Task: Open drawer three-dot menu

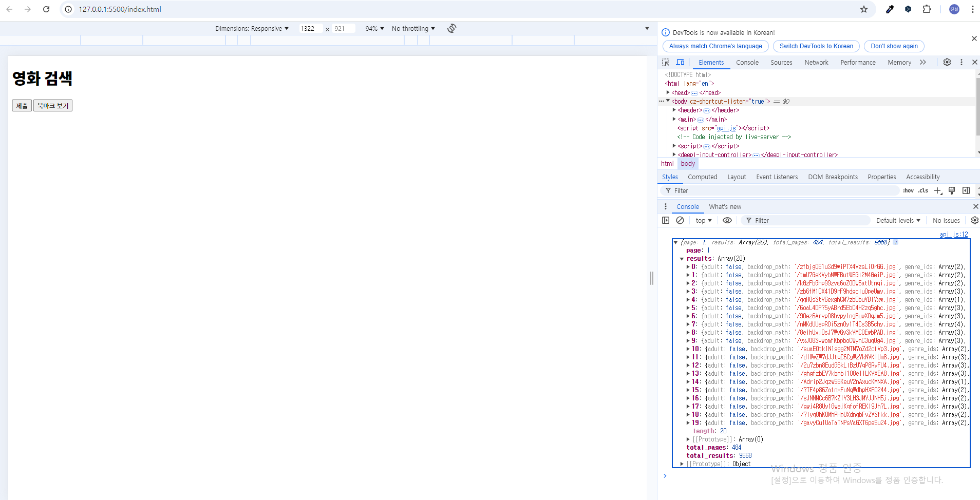Action: click(666, 206)
